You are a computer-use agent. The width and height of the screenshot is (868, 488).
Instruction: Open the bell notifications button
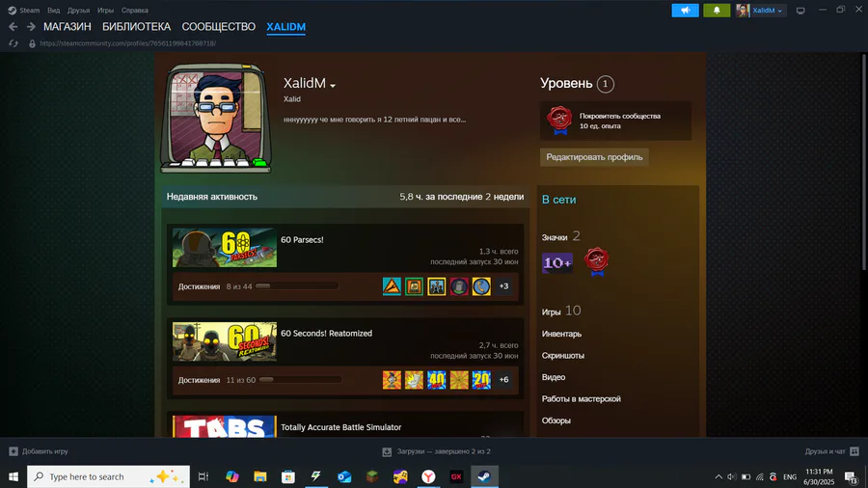(717, 10)
